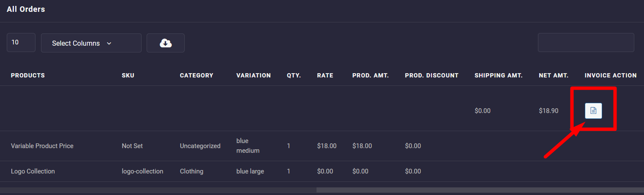The height and width of the screenshot is (195, 644).
Task: Click the SHIPPING AMT. column header
Action: 499,76
